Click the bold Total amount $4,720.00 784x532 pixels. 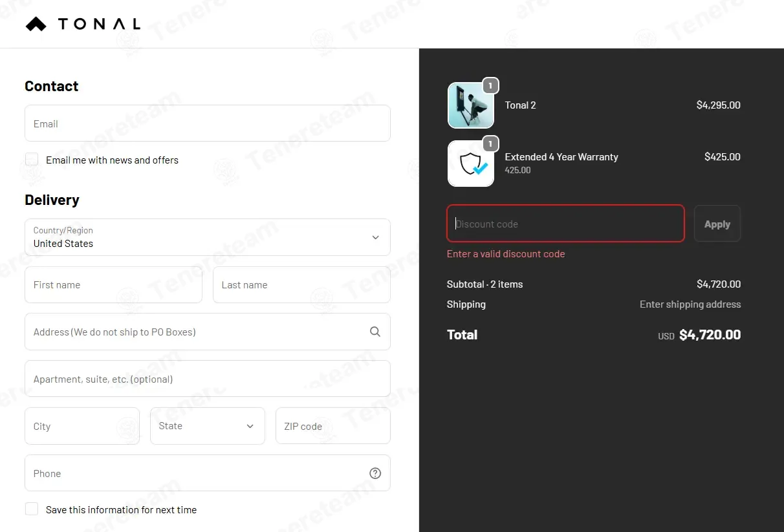tap(710, 335)
